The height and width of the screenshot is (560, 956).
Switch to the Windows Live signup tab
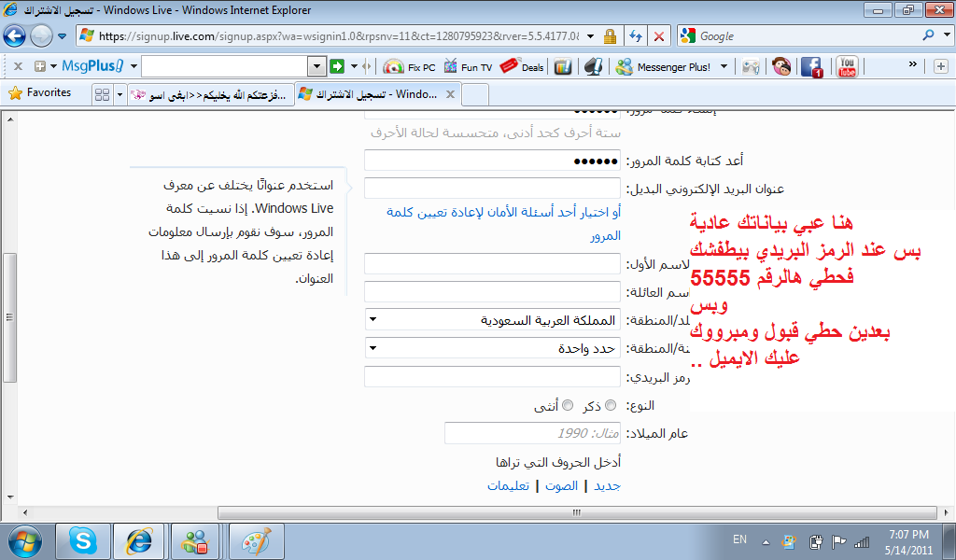click(377, 94)
